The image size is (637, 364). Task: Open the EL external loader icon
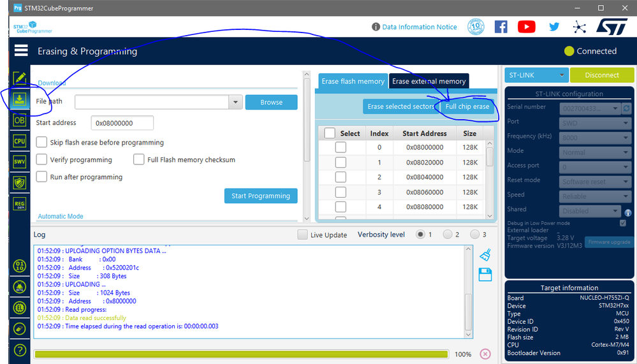[20, 307]
